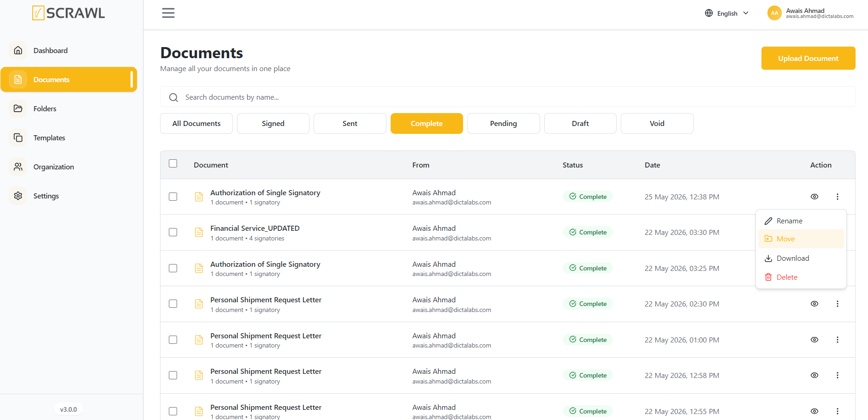Switch to Signed filter tab
The image size is (868, 420).
coord(273,124)
